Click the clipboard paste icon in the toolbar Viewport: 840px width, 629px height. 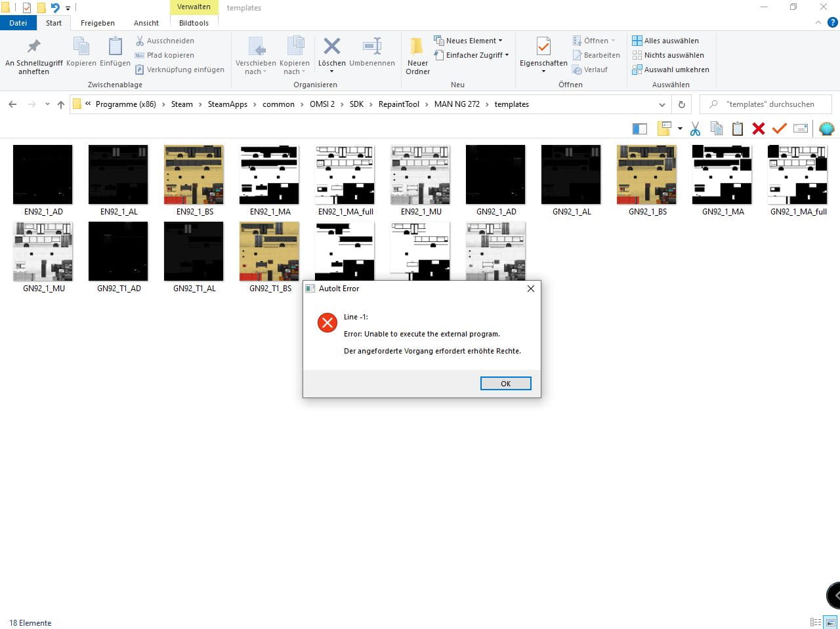737,129
